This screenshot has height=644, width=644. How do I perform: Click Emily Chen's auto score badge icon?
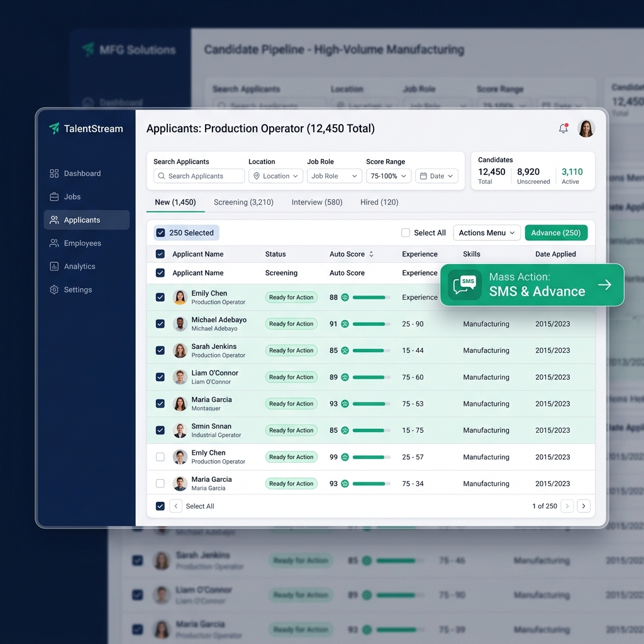click(x=345, y=297)
